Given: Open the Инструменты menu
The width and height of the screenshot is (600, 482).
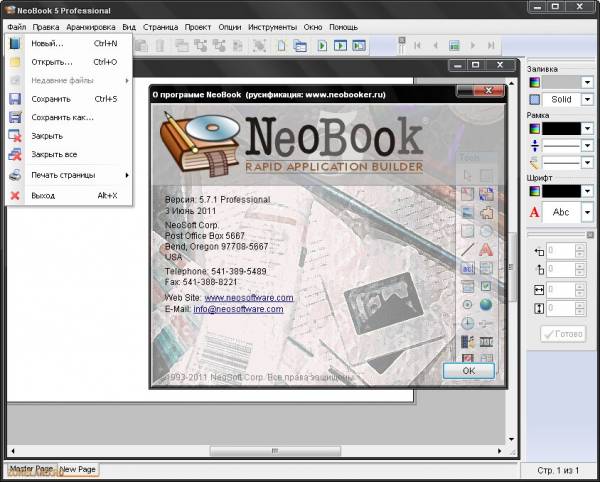Looking at the screenshot, I should click(272, 28).
